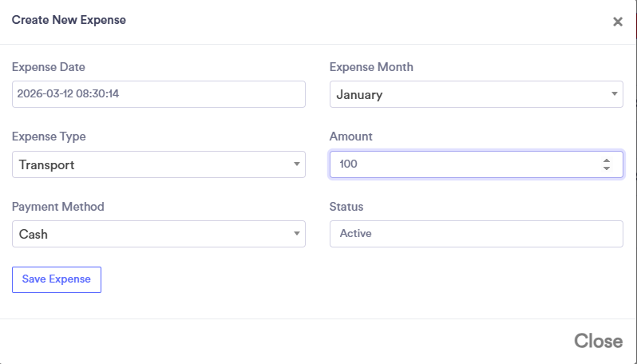Viewport: 637px width, 364px height.
Task: Click the Expense Month dropdown arrow
Action: [614, 94]
